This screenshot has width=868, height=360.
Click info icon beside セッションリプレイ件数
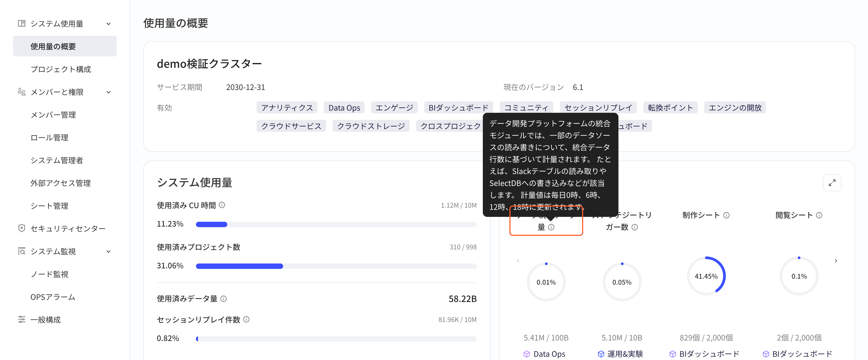coord(246,319)
